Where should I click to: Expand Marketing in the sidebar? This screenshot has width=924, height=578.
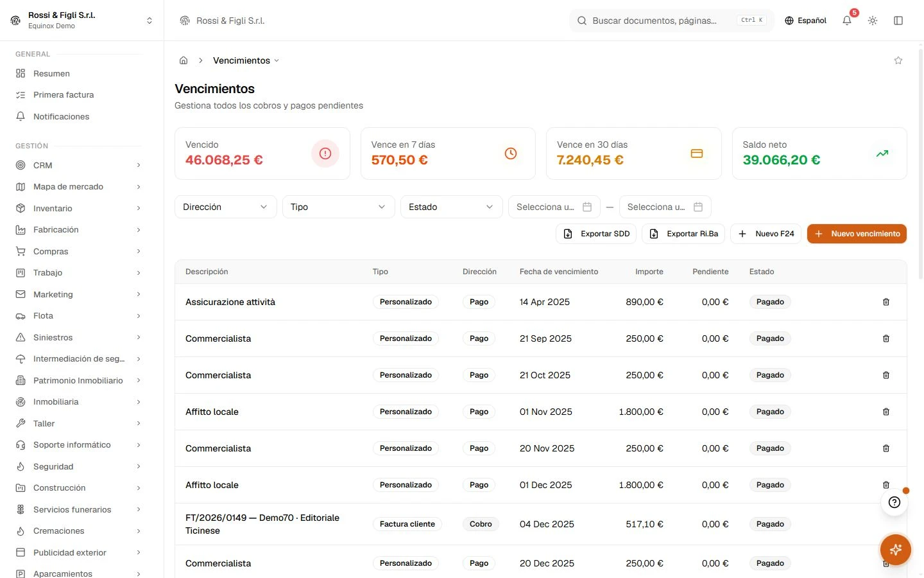pos(78,294)
